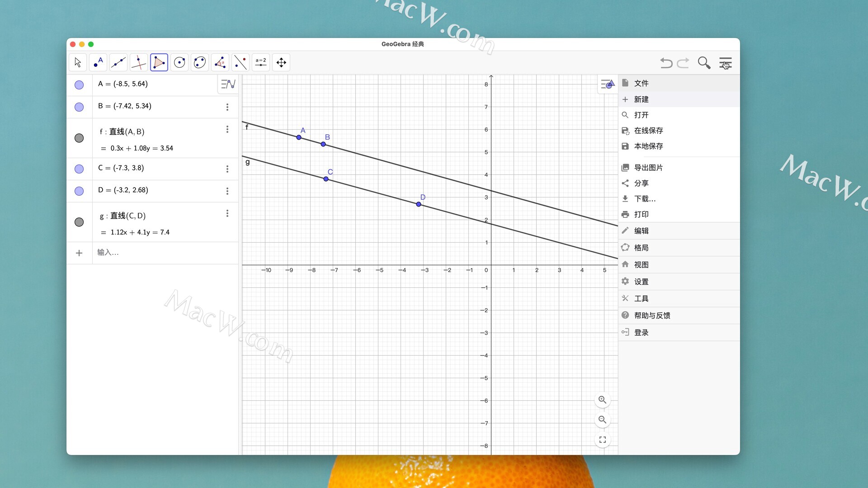
Task: Open more options for line g
Action: pyautogui.click(x=227, y=213)
